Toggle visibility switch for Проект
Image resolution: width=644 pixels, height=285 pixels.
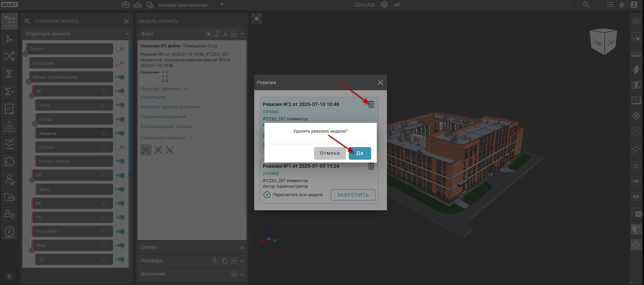point(120,49)
